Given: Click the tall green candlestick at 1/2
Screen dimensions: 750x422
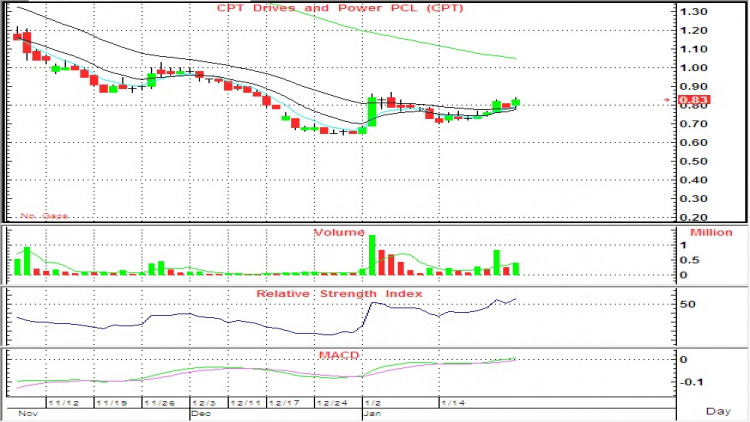Looking at the screenshot, I should [372, 111].
